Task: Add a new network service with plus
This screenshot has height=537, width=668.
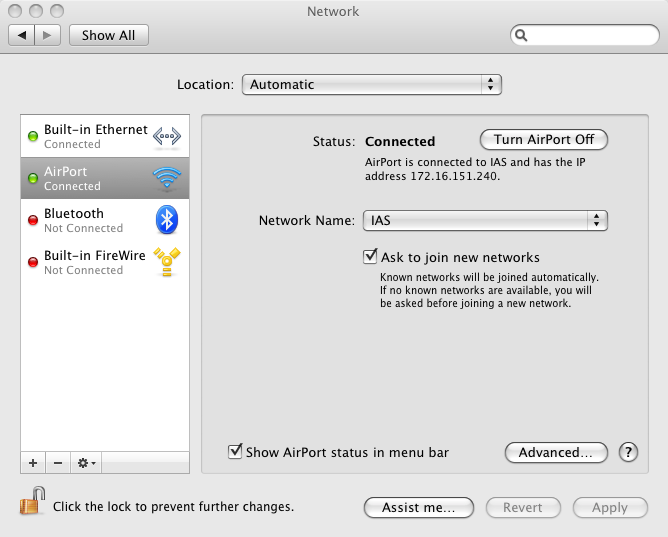Action: 33,463
